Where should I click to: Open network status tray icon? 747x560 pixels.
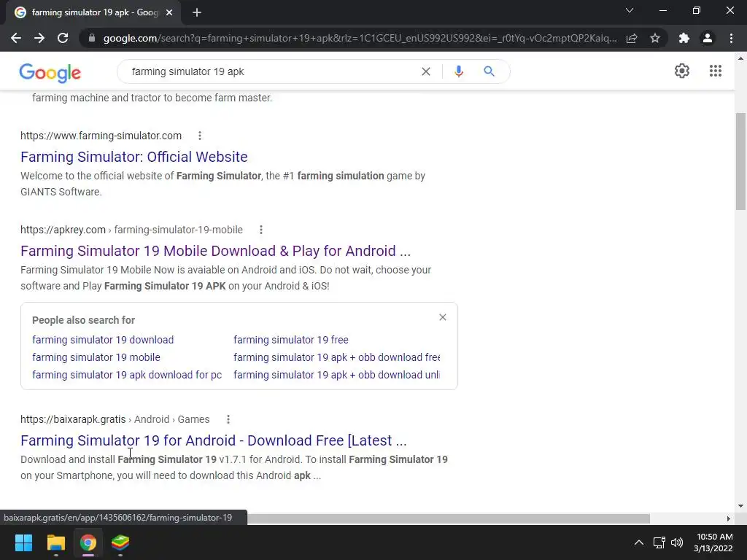click(659, 542)
